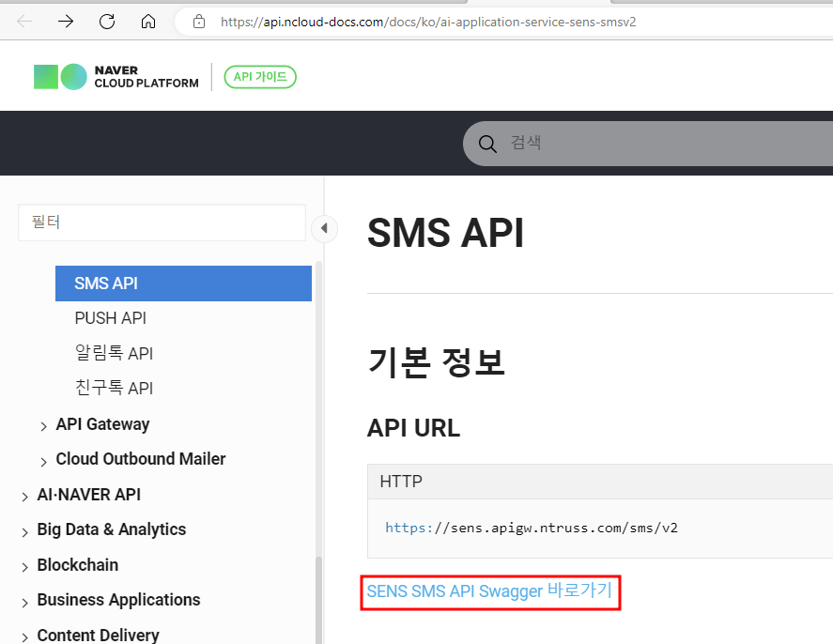Click the 필터 filter input
This screenshot has width=833, height=644.
click(x=162, y=222)
